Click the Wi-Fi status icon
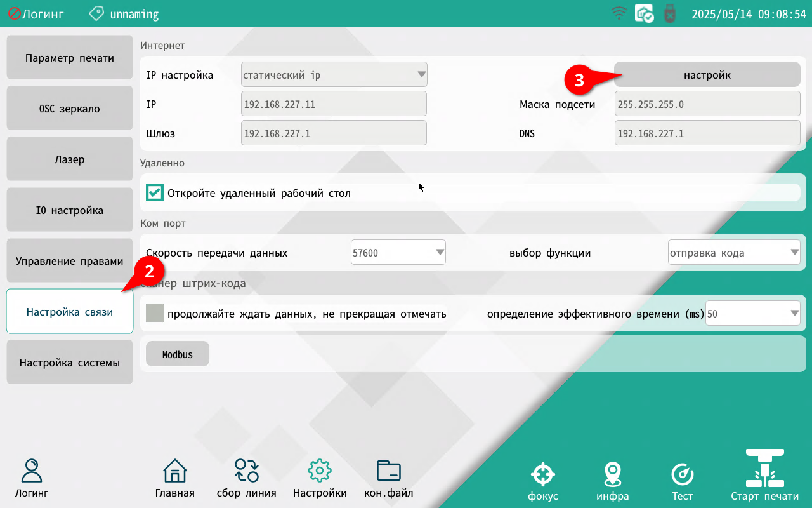812x508 pixels. pyautogui.click(x=619, y=13)
